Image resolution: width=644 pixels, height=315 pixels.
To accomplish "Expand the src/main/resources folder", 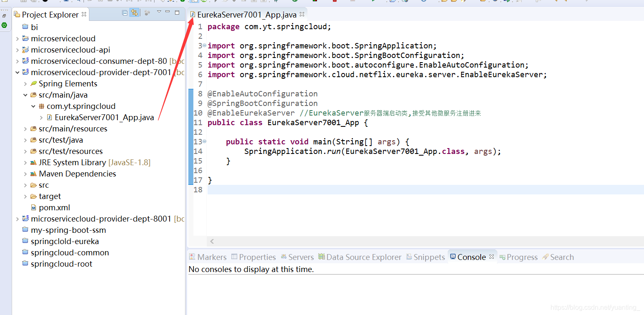I will (x=25, y=129).
